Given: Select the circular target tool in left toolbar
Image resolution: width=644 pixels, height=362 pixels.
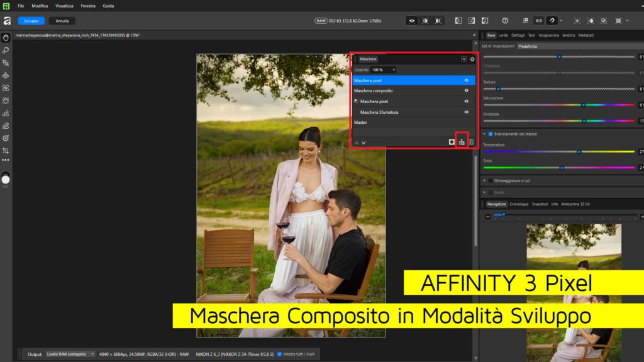Looking at the screenshot, I should 6,138.
